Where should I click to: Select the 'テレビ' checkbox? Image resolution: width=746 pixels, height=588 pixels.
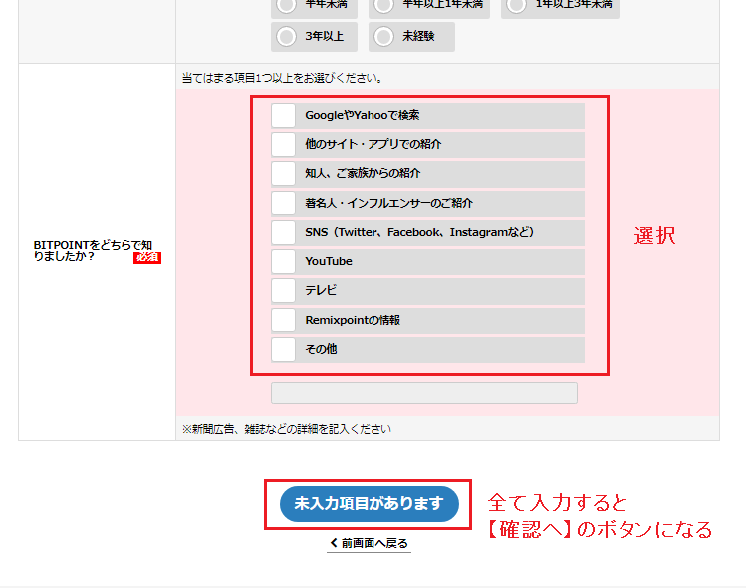pyautogui.click(x=284, y=291)
